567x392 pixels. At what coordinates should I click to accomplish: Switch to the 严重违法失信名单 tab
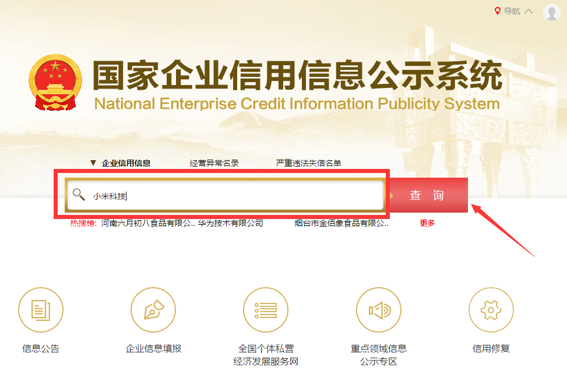pyautogui.click(x=308, y=163)
